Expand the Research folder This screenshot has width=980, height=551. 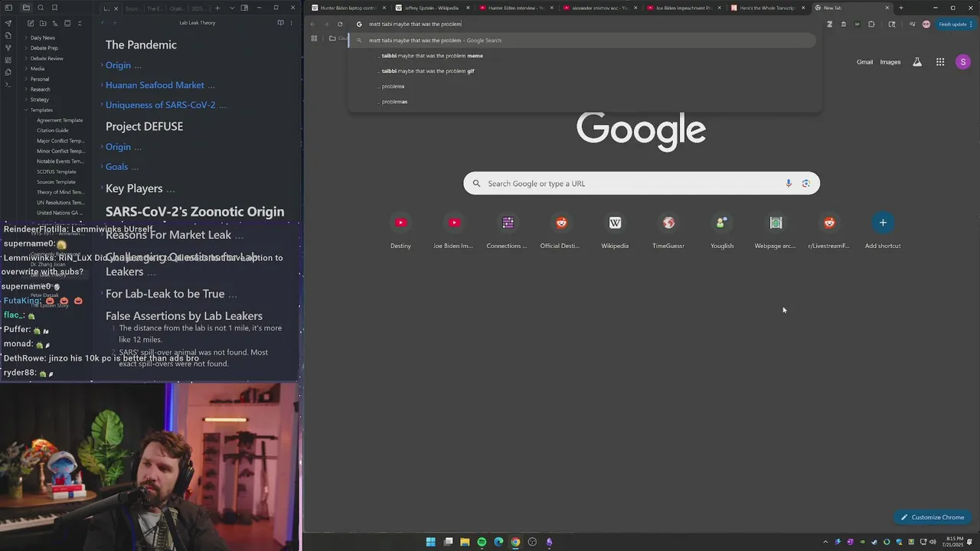coord(40,90)
